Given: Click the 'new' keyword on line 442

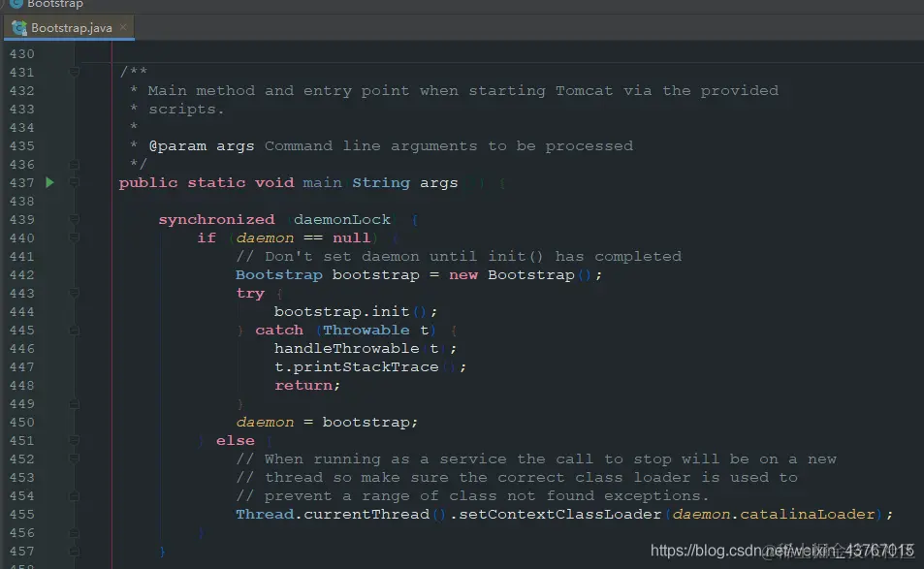Looking at the screenshot, I should point(463,275).
